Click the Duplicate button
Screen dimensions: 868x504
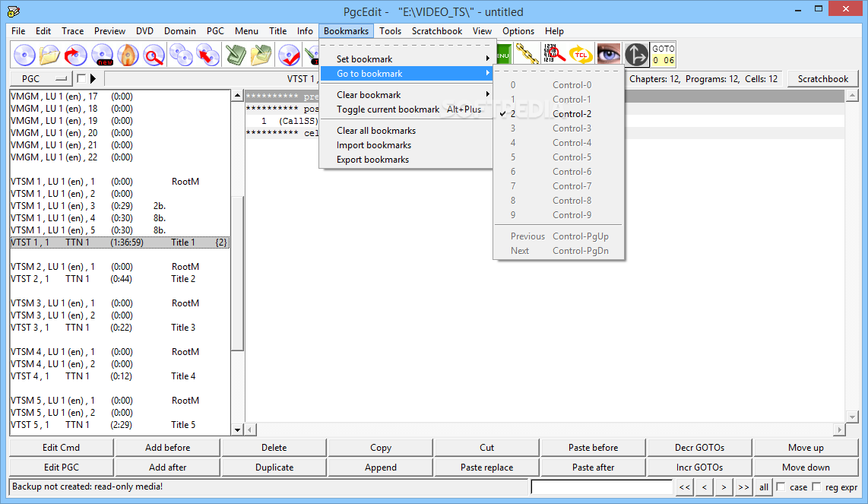click(x=274, y=468)
